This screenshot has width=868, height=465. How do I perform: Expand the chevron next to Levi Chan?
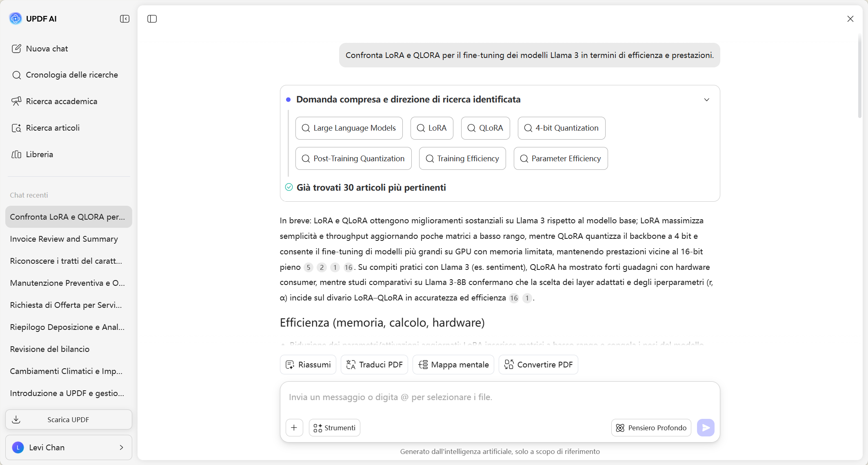click(122, 447)
